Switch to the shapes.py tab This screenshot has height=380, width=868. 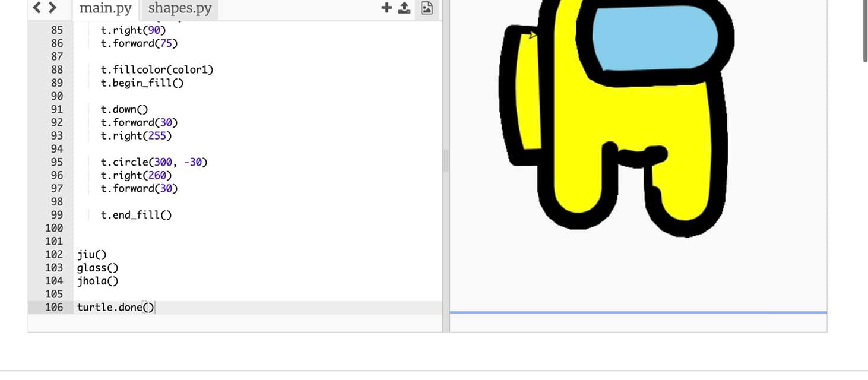click(x=179, y=8)
